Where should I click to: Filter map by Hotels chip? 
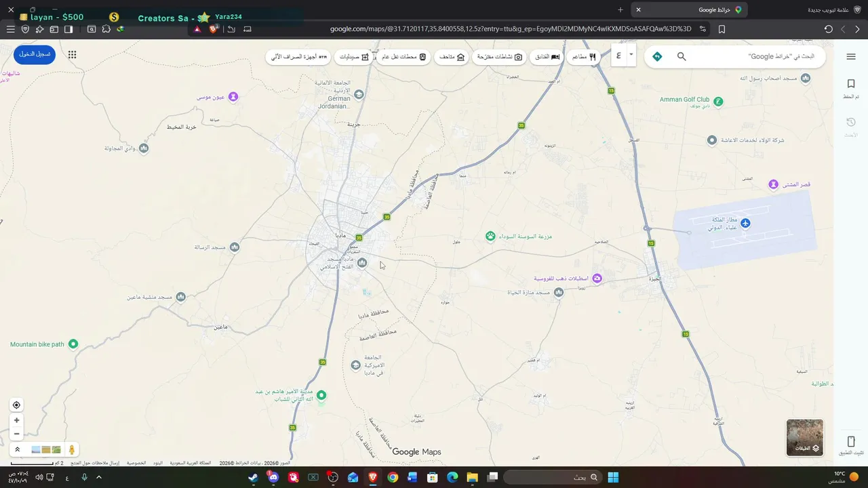(546, 57)
